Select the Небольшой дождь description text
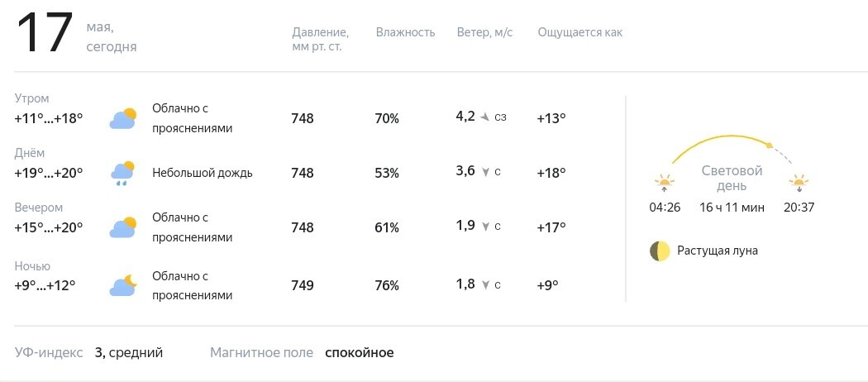 pyautogui.click(x=203, y=173)
